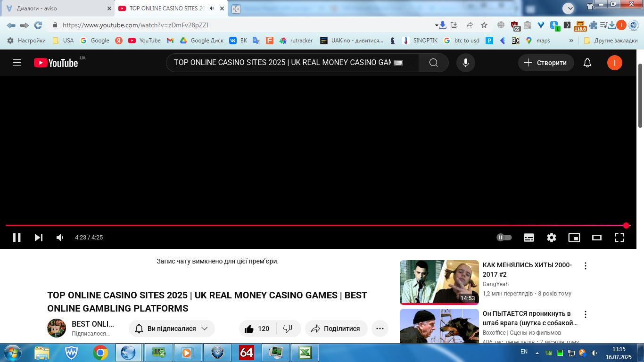Image resolution: width=644 pixels, height=362 pixels.
Task: Enter fullscreen mode
Action: point(619,238)
